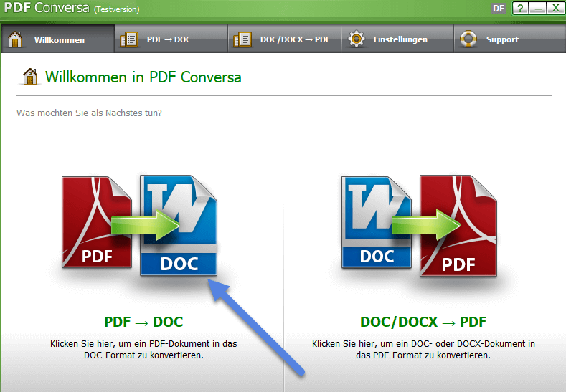Click the 'Willkommen in PDF Conversa' heading
Image resolution: width=566 pixels, height=392 pixels.
(143, 77)
